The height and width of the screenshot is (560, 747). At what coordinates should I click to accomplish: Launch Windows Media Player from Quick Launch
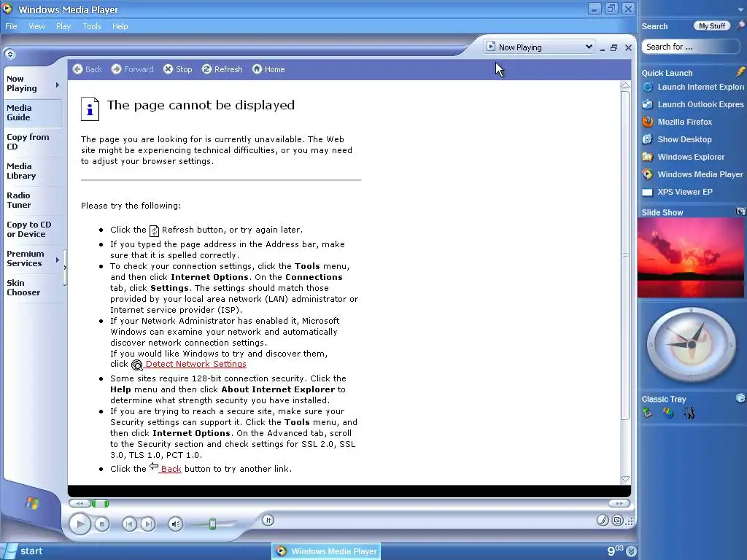[693, 174]
